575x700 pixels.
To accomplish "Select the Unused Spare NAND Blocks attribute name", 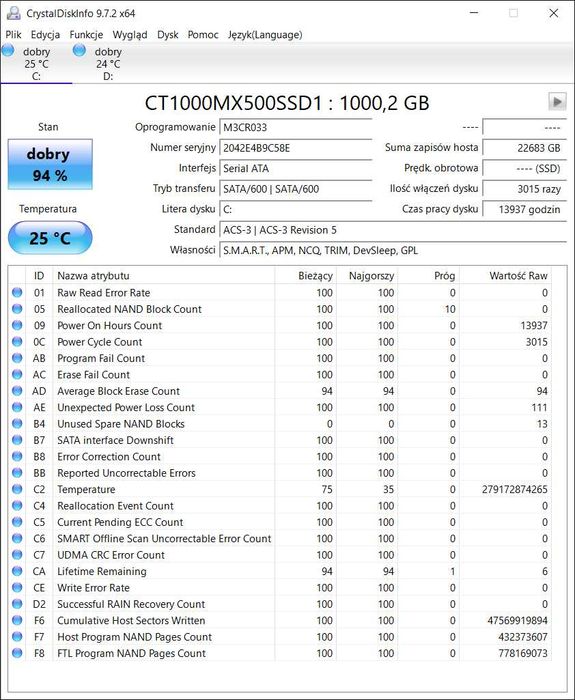I will (x=121, y=424).
